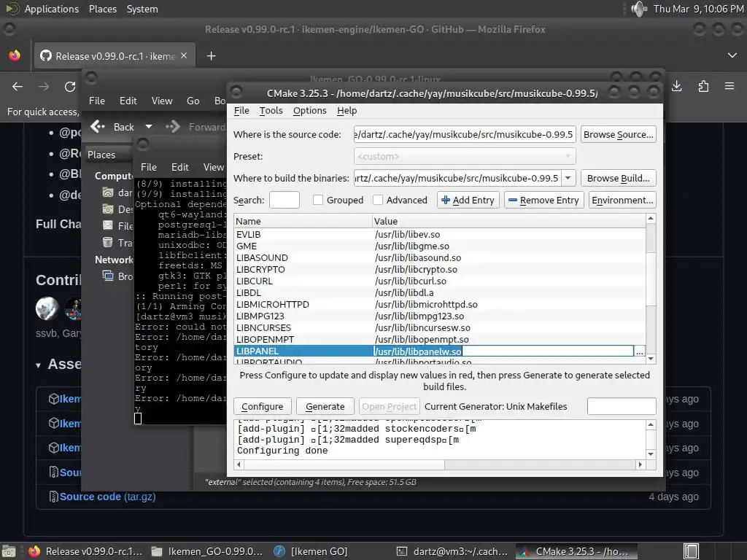This screenshot has height=560, width=747.
Task: Click Back arrow in file manager toolbar
Action: (112, 127)
